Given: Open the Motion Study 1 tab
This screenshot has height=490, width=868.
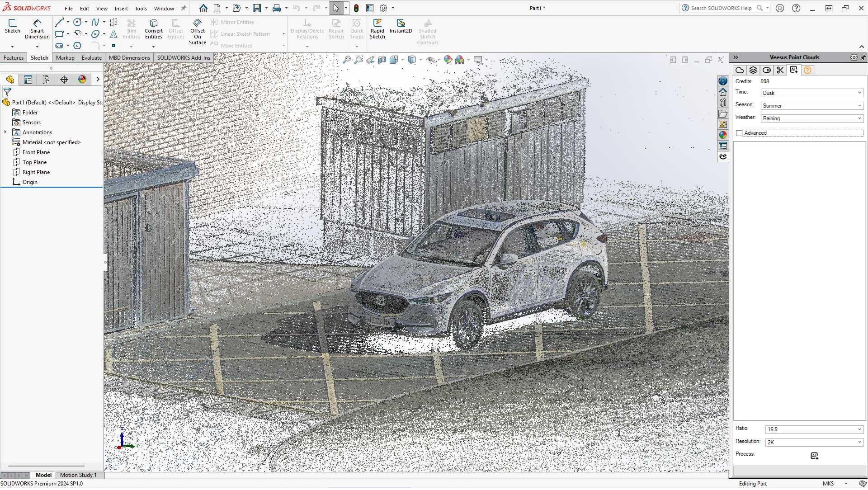Looking at the screenshot, I should 79,475.
